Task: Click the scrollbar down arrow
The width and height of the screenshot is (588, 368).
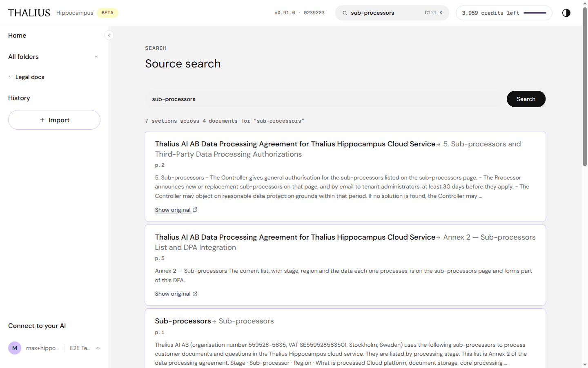Action: pyautogui.click(x=585, y=364)
